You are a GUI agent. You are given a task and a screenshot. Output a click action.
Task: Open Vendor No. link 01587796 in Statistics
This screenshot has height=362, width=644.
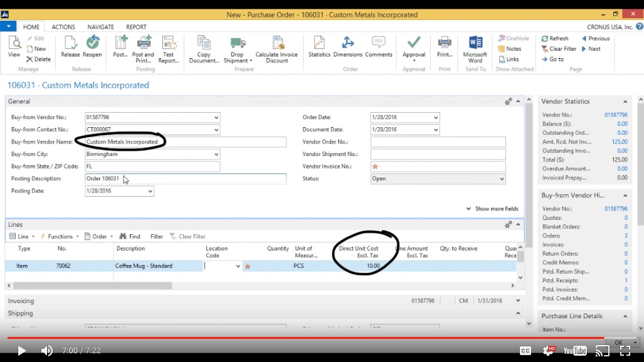tap(616, 115)
